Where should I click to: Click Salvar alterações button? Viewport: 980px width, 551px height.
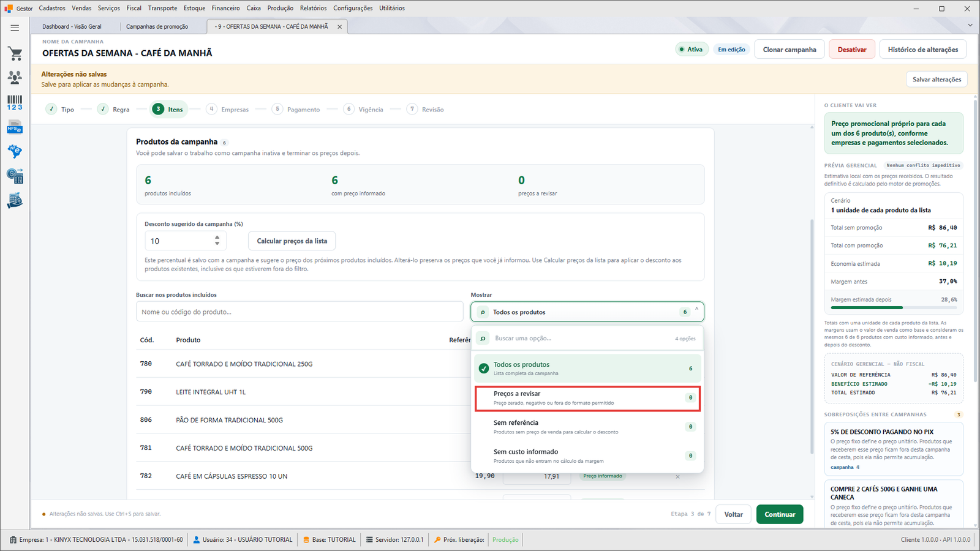[937, 80]
